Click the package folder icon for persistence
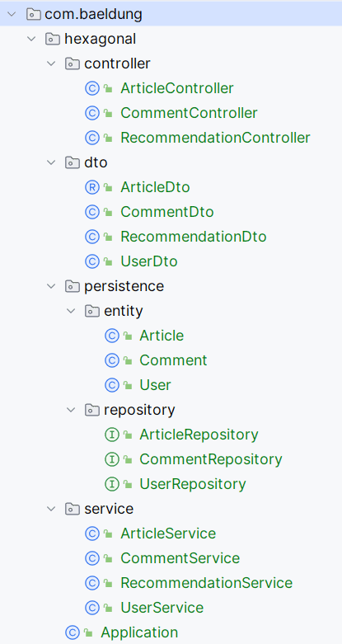Viewport: 342px width, 644px height. tap(73, 286)
